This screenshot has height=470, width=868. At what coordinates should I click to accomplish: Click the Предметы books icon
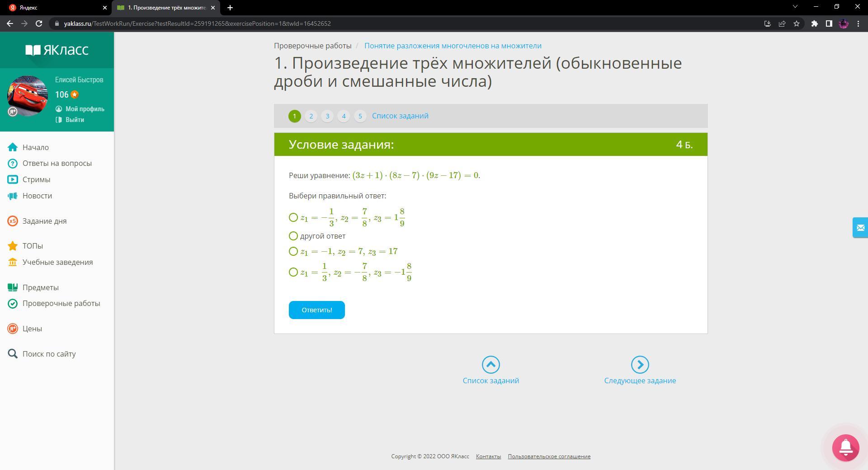pyautogui.click(x=13, y=287)
